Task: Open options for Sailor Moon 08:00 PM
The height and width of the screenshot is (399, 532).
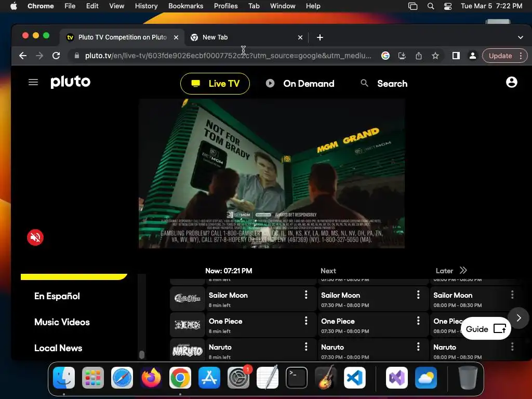Action: click(x=512, y=295)
